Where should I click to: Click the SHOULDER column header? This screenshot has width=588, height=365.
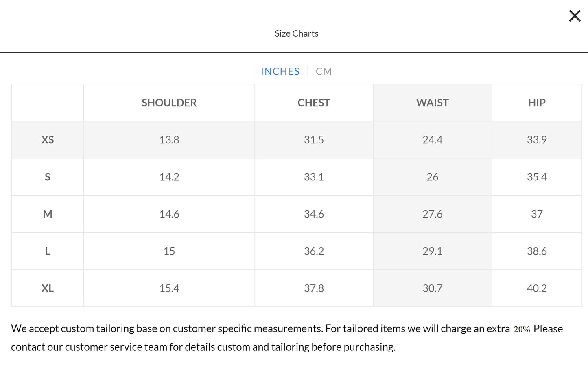click(169, 103)
